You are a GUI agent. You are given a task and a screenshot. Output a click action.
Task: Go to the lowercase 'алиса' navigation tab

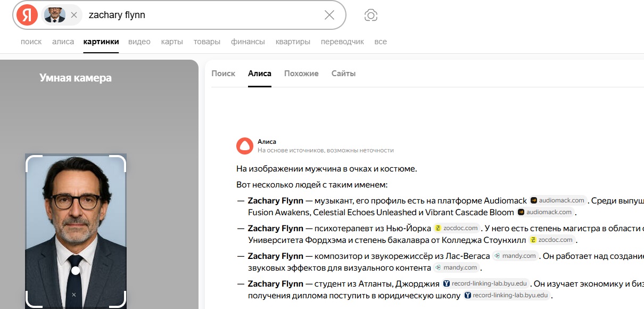tap(63, 42)
